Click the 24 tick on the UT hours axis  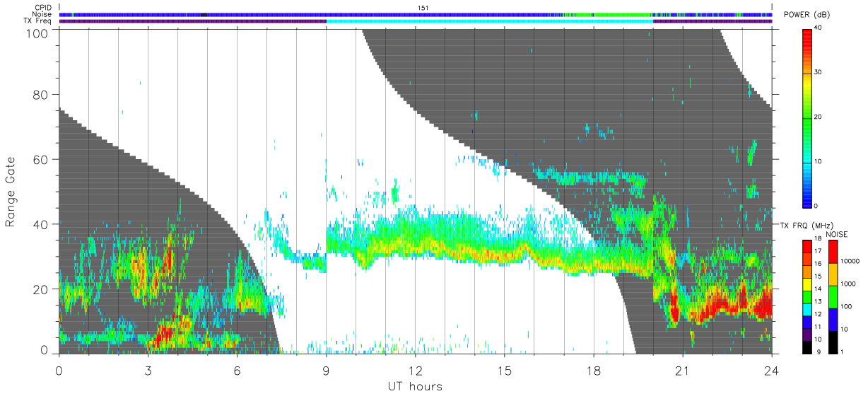coord(771,370)
